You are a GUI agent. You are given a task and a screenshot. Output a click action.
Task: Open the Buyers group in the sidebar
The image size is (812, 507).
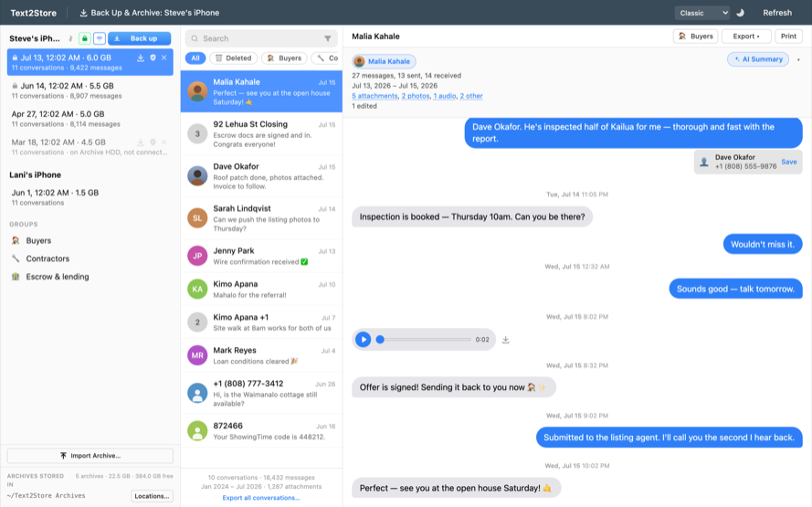pos(90,241)
